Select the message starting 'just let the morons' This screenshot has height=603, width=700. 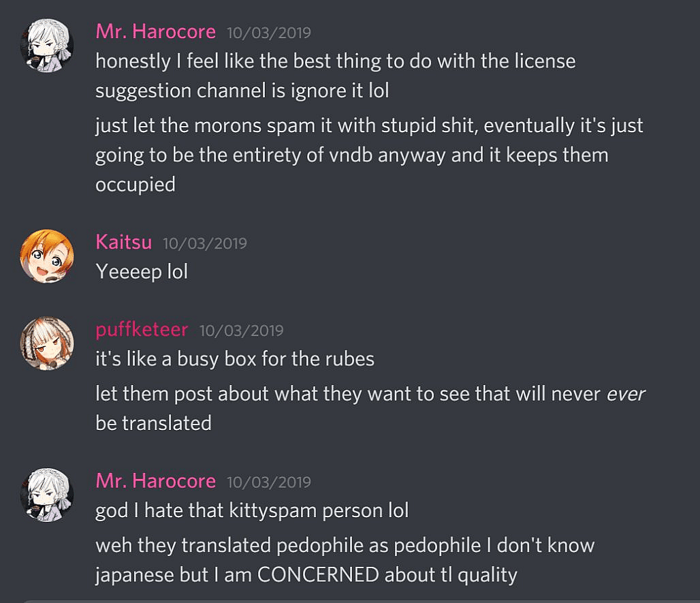(369, 155)
